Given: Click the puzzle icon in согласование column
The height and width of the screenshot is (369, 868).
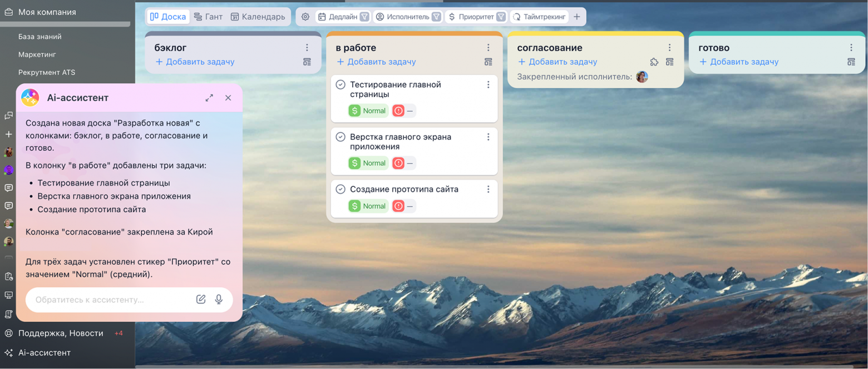Looking at the screenshot, I should (x=654, y=62).
